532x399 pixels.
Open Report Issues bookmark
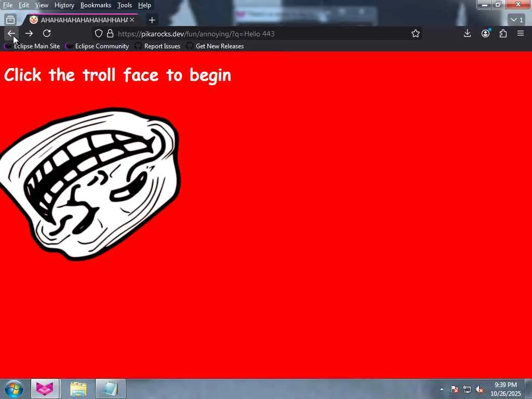158,46
